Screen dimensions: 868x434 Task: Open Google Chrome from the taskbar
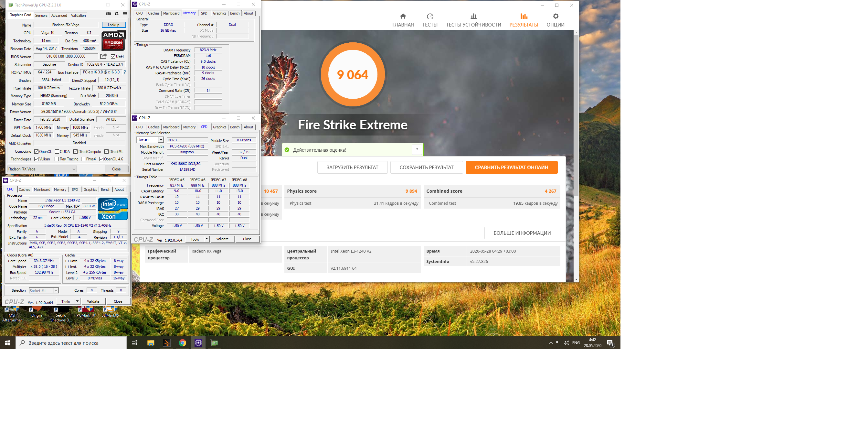point(182,342)
